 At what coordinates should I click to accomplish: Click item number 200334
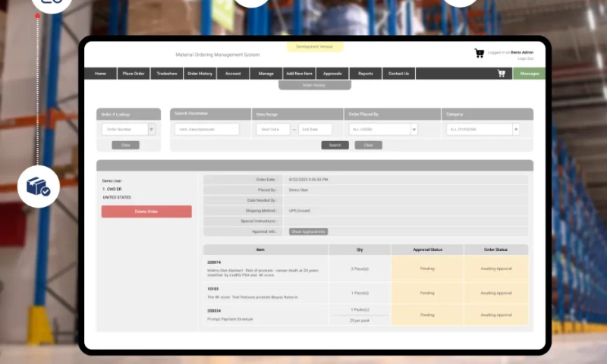[x=214, y=311]
